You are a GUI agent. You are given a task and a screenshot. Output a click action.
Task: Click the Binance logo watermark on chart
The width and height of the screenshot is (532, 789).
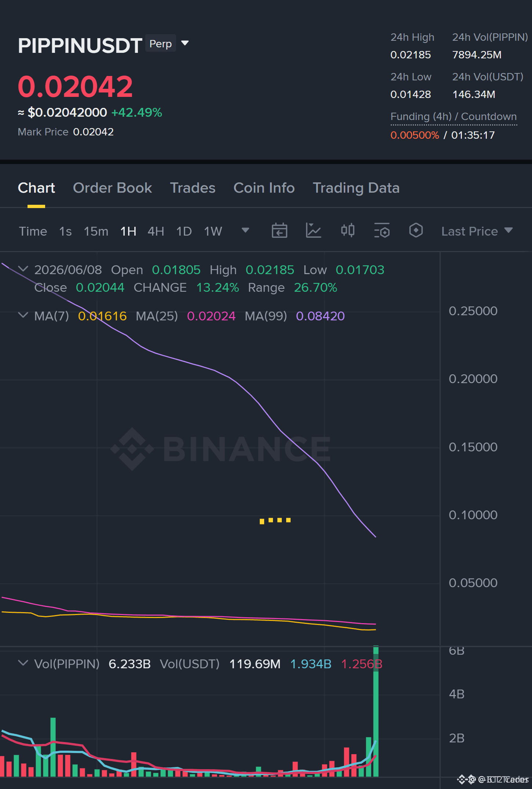click(221, 449)
